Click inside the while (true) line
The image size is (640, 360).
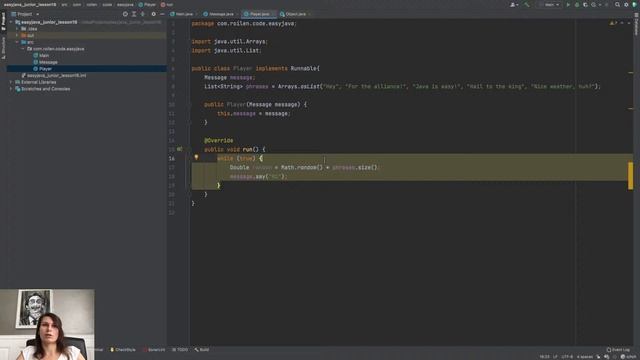point(240,158)
